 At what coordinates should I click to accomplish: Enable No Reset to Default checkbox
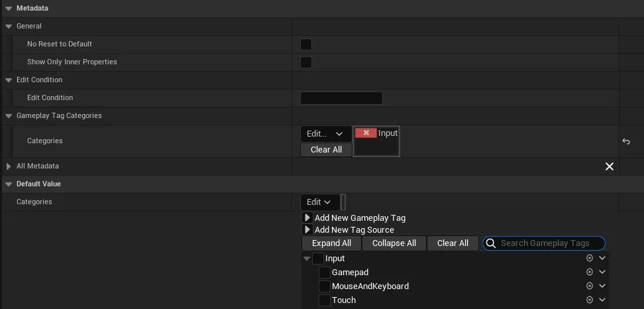coord(306,44)
